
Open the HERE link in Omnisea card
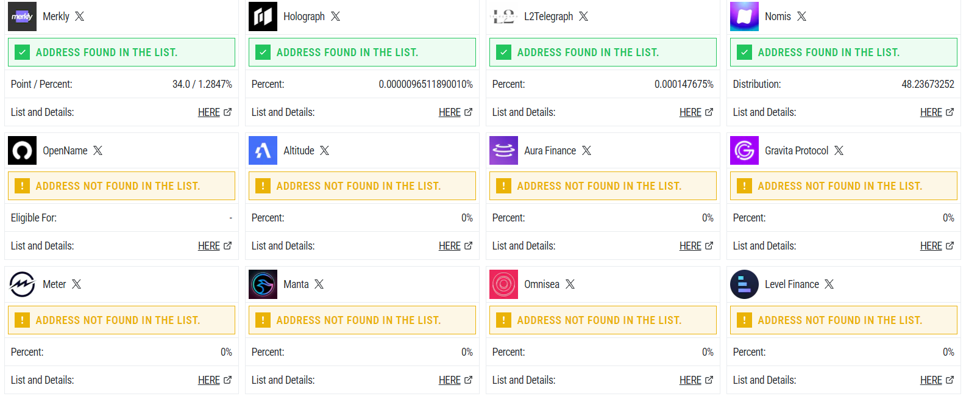click(x=696, y=380)
